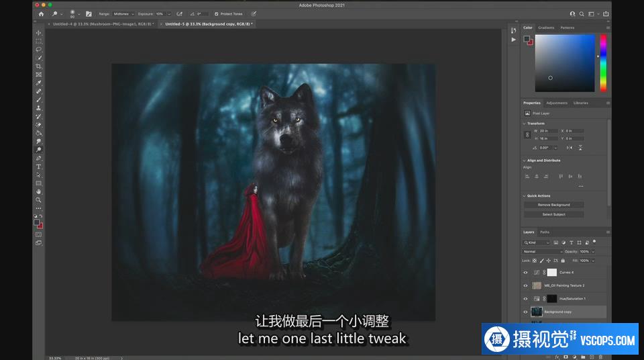Select the Pen tool
644x360 pixels.
[x=39, y=159]
